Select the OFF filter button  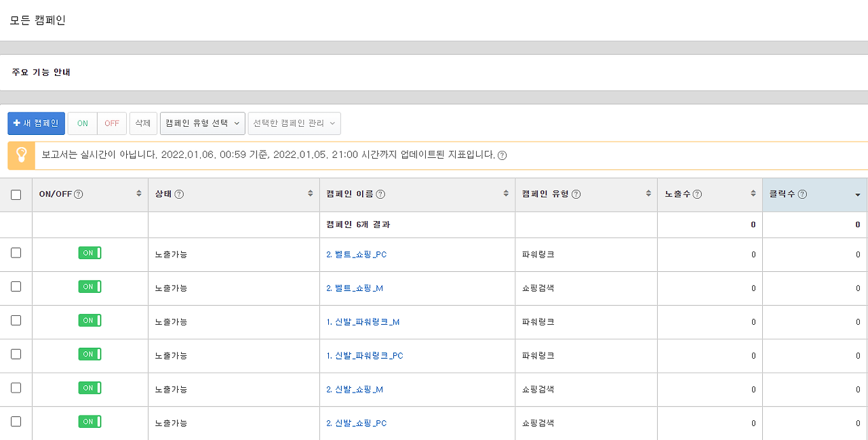(111, 123)
